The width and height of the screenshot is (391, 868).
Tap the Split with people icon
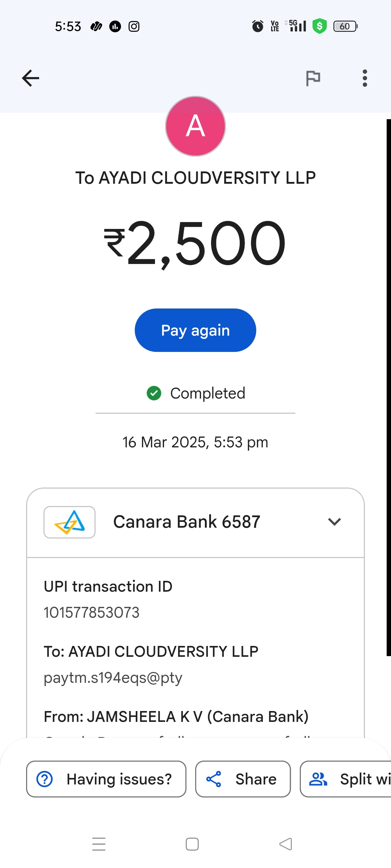click(318, 779)
